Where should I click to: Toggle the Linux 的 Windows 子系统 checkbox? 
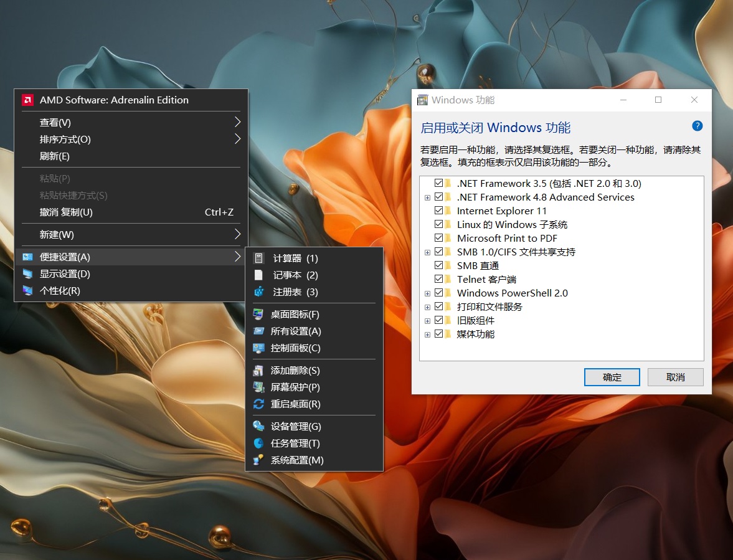click(438, 224)
